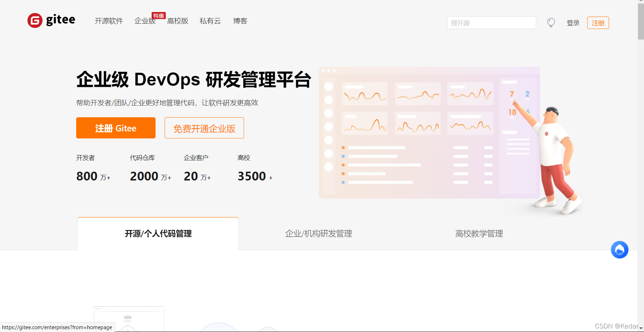Click the 注册 button in the header
Screen dimensions: 644x332
pos(598,23)
